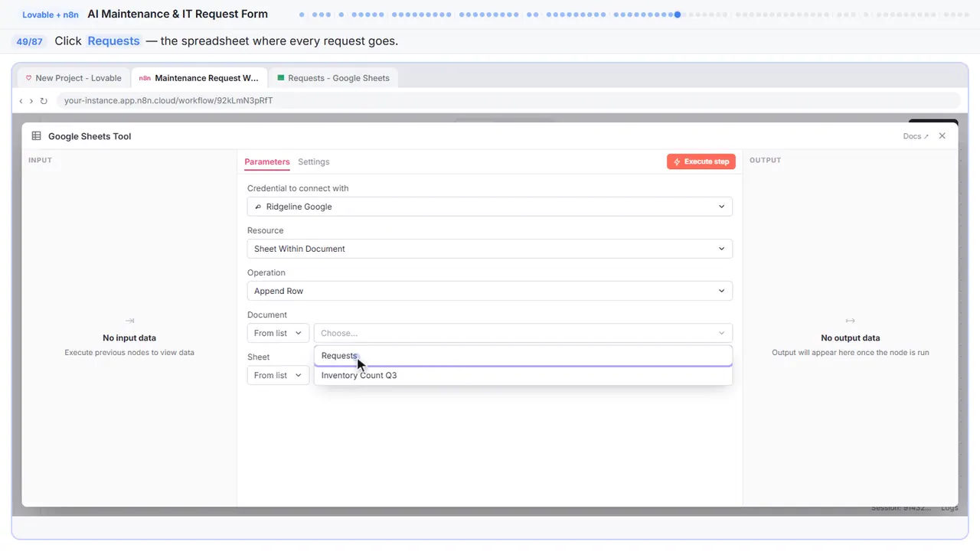Screen dimensions: 980x551
Task: Open the Document From list mode dropdown
Action: click(278, 333)
